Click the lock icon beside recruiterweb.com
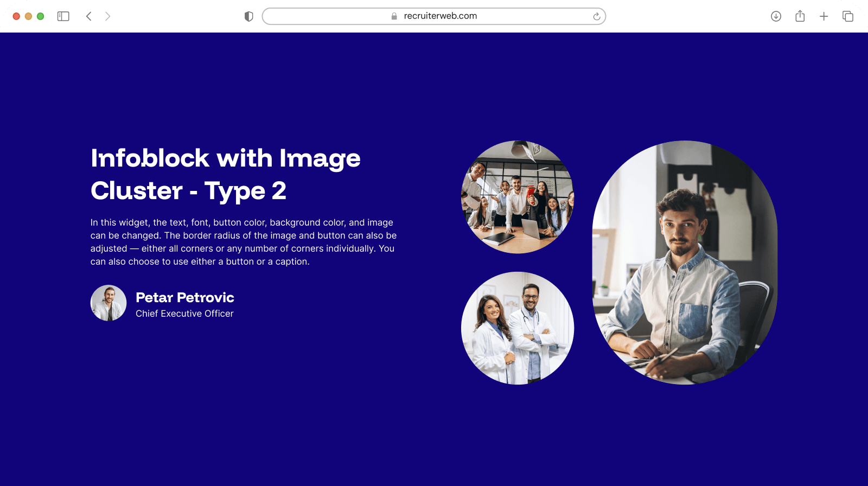 click(x=394, y=16)
